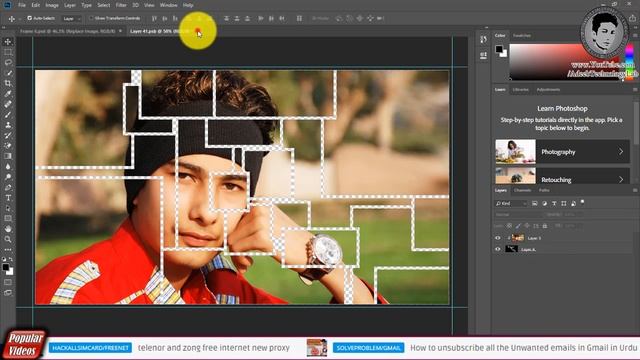Toggle layer filtering on/off switch

click(x=582, y=202)
